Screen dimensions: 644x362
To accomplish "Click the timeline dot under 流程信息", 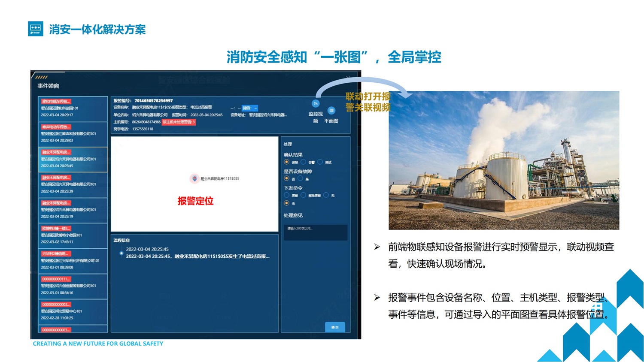I will tap(122, 253).
